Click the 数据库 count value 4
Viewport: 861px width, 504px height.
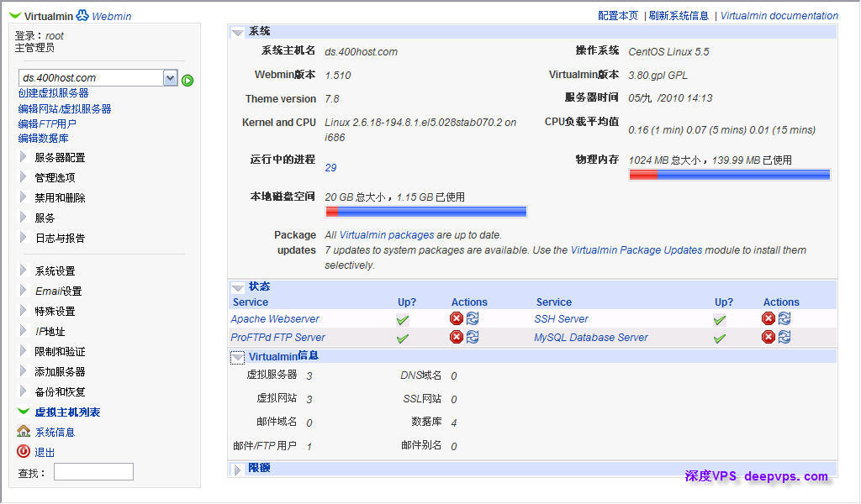click(x=454, y=423)
